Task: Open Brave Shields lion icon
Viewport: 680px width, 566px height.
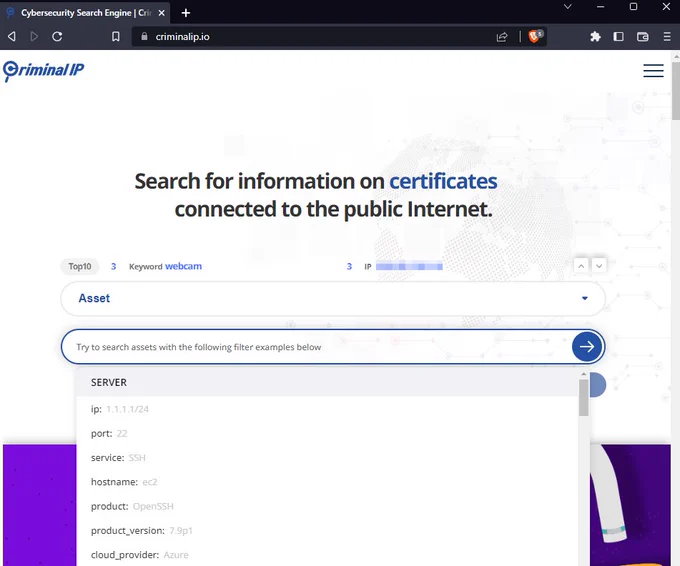Action: [535, 36]
